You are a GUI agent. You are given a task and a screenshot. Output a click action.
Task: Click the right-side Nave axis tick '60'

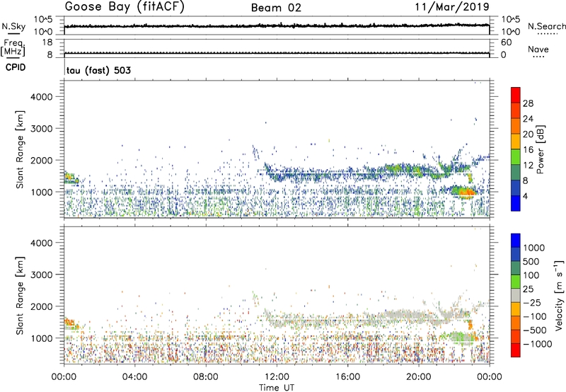(506, 42)
